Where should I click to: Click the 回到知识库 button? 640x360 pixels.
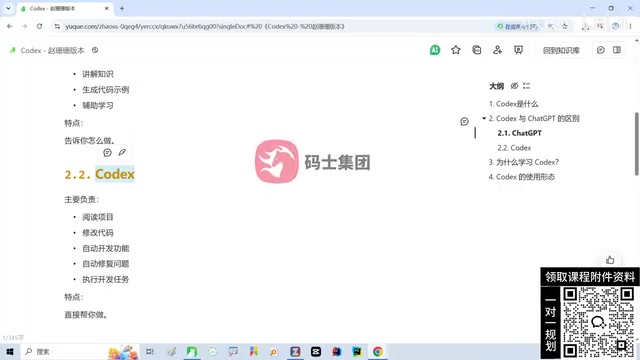561,51
